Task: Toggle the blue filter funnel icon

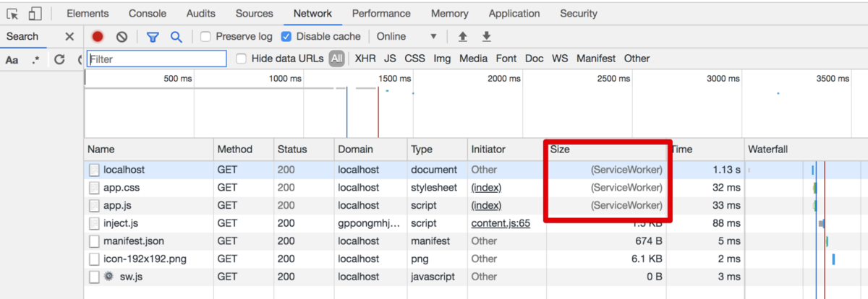Action: point(153,37)
